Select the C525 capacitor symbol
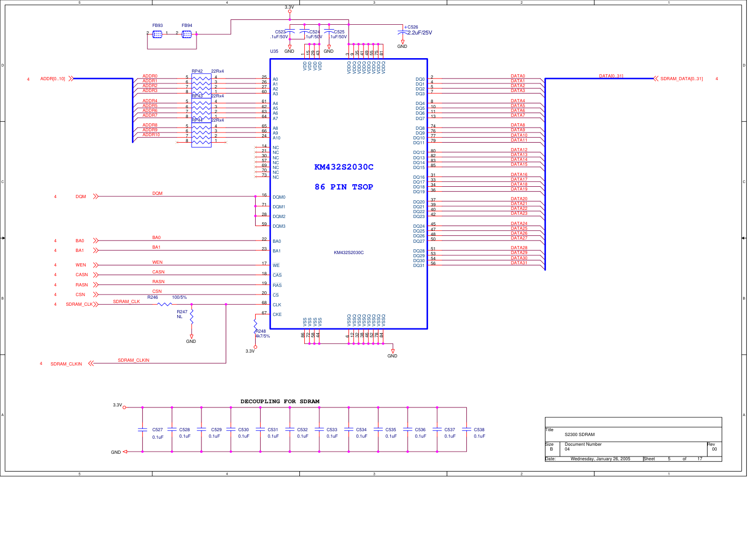Image resolution: width=756 pixels, height=534 pixels. [x=329, y=31]
